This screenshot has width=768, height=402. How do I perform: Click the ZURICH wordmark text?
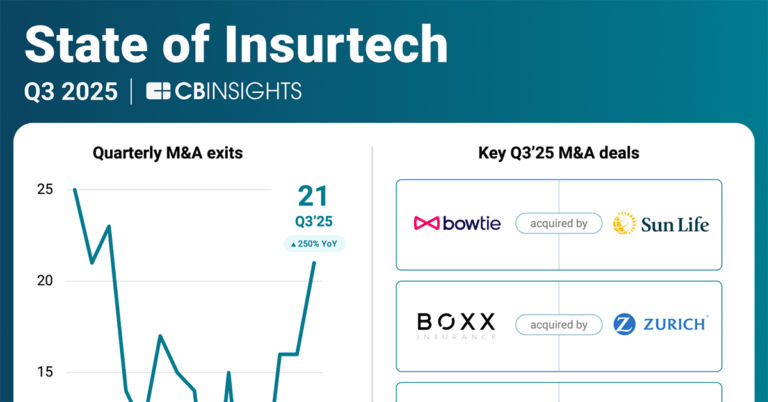(675, 324)
